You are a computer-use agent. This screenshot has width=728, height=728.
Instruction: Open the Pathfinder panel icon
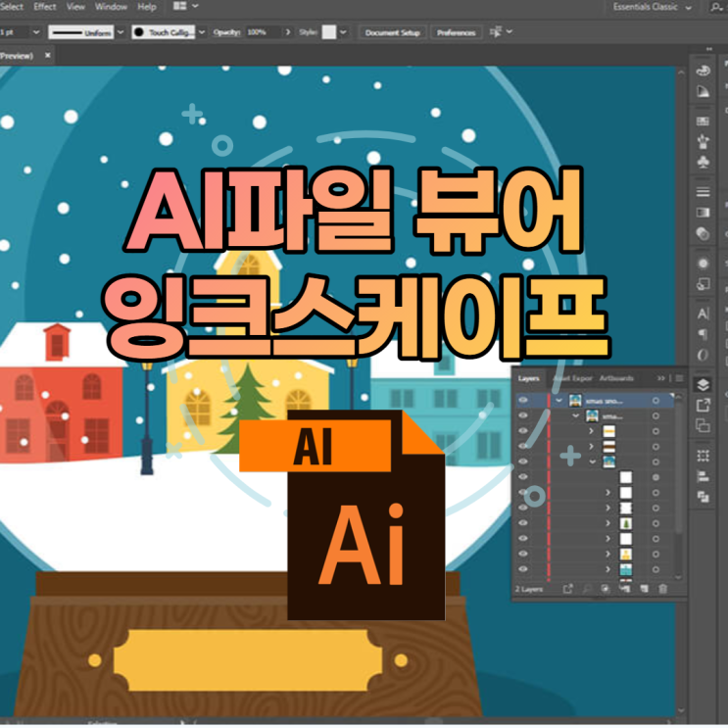click(x=703, y=497)
